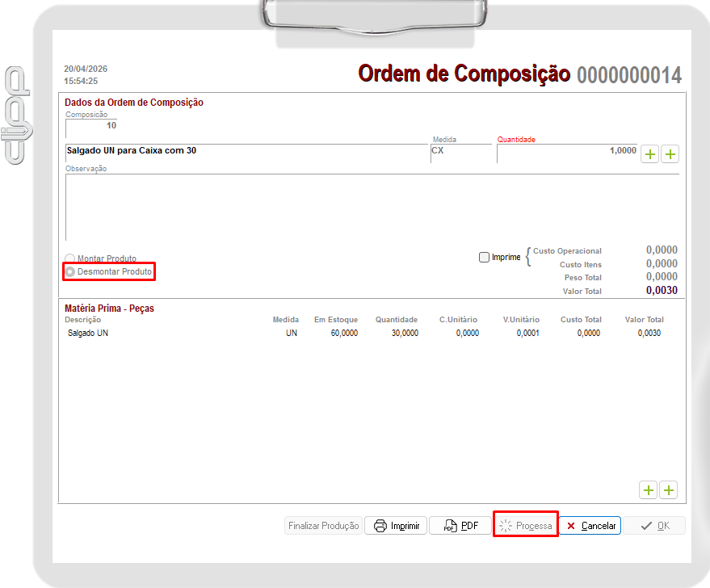Enable the Imprime checkbox

[x=484, y=257]
